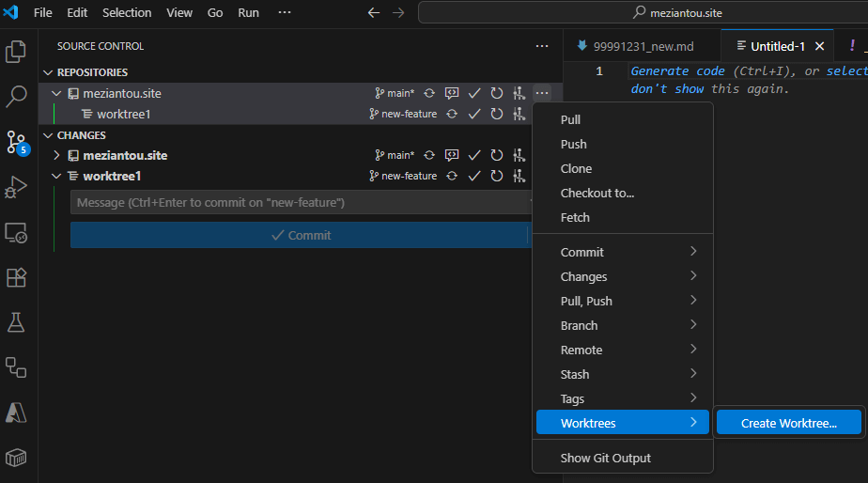
Task: Close the Untitled-1 tab
Action: 820,46
